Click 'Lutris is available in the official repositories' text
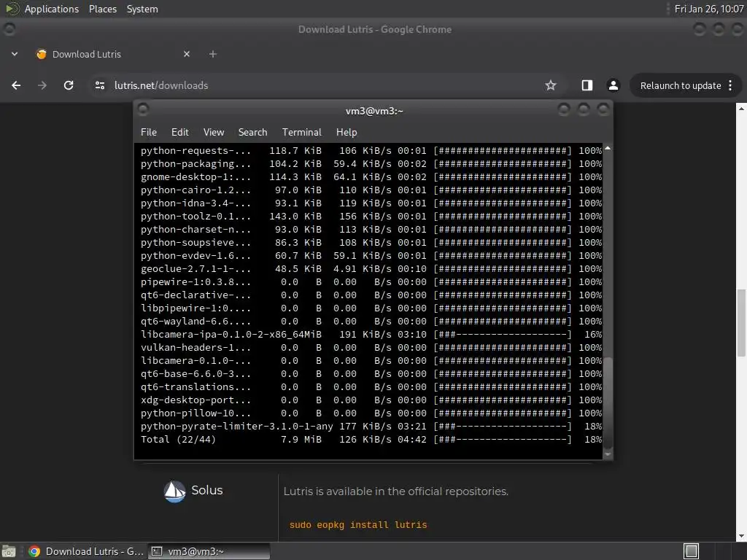747x560 pixels. pos(395,491)
